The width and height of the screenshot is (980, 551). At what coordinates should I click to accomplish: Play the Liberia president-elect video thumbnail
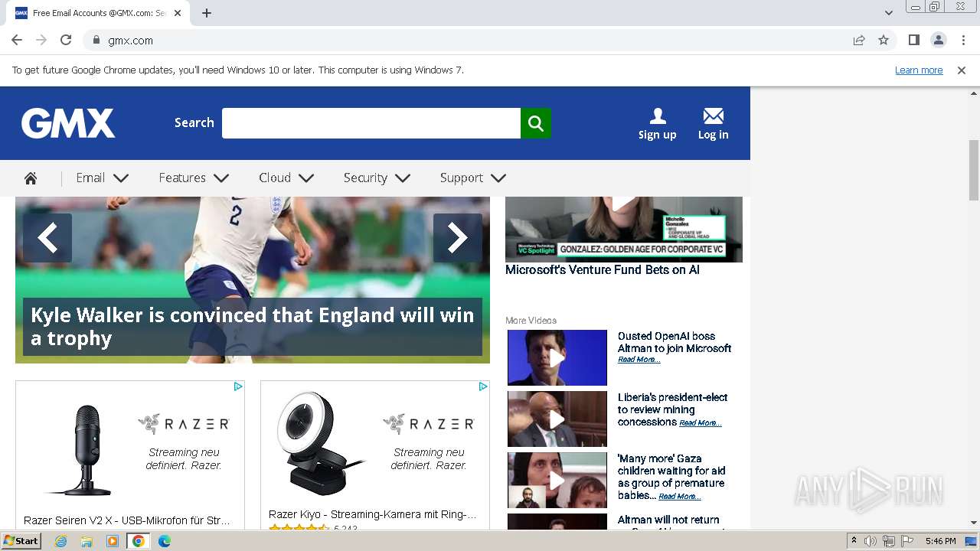557,419
